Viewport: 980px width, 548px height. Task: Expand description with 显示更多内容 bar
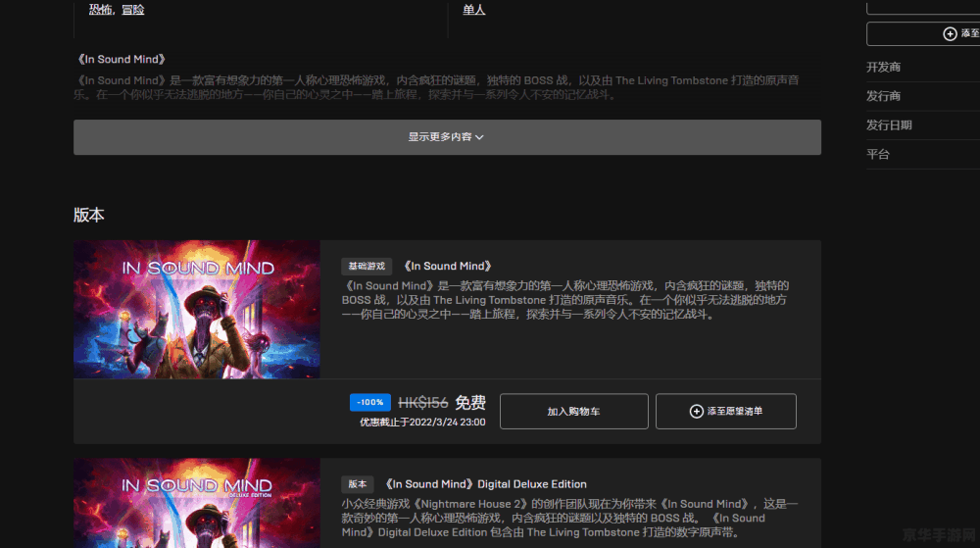447,137
